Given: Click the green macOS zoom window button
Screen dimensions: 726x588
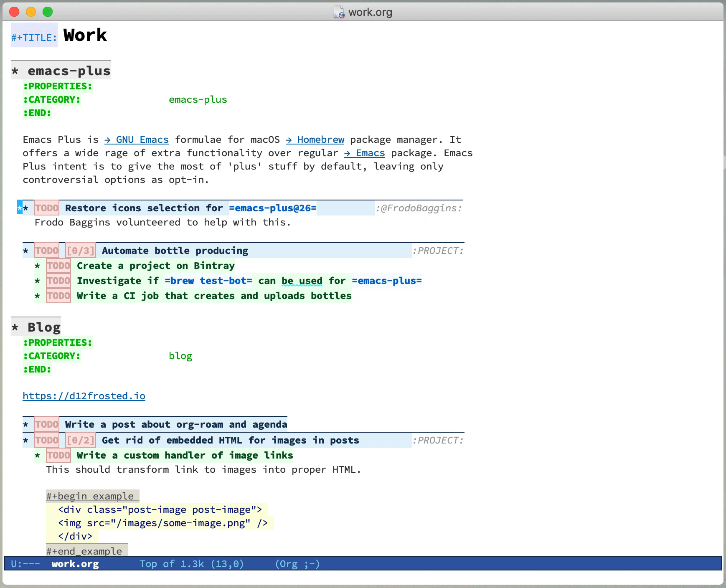Looking at the screenshot, I should [x=48, y=12].
